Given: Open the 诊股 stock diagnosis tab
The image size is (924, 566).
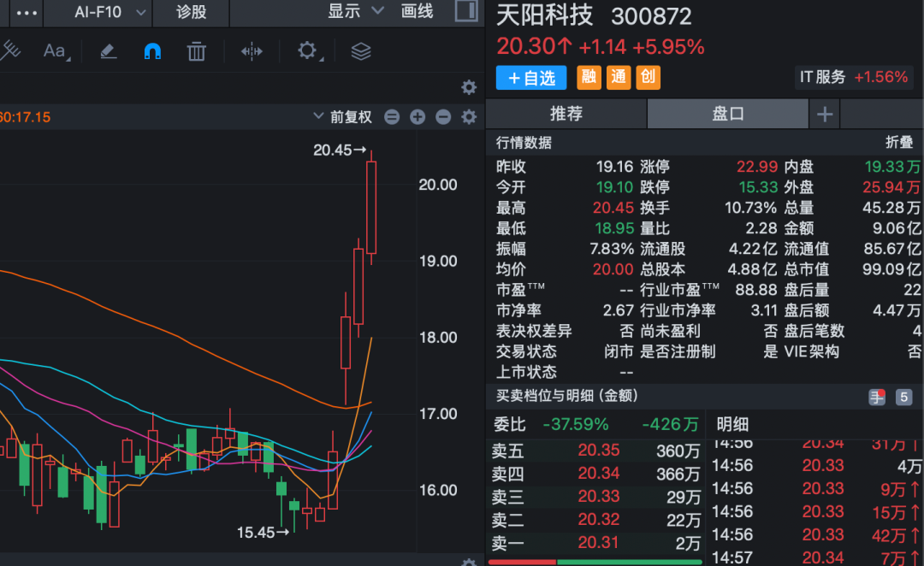Looking at the screenshot, I should pyautogui.click(x=191, y=12).
